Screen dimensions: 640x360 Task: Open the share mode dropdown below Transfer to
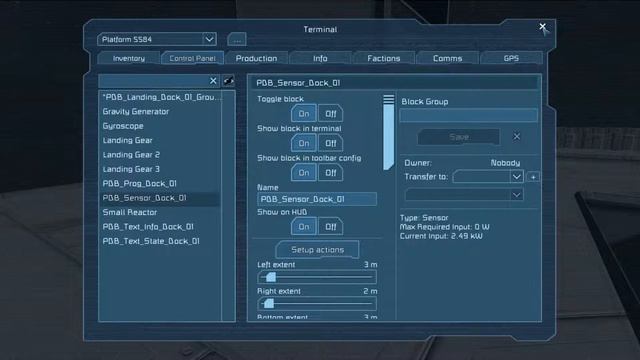pyautogui.click(x=464, y=195)
